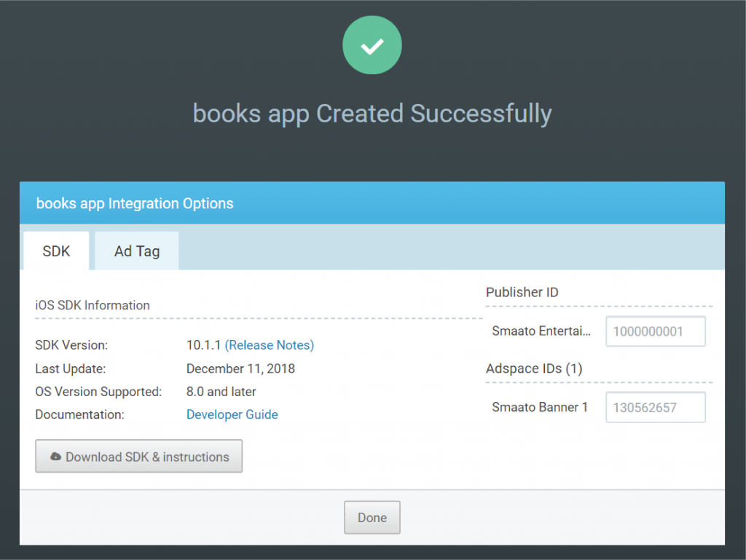Open the Developer Guide documentation link
Image resolution: width=746 pixels, height=560 pixels.
(x=232, y=414)
